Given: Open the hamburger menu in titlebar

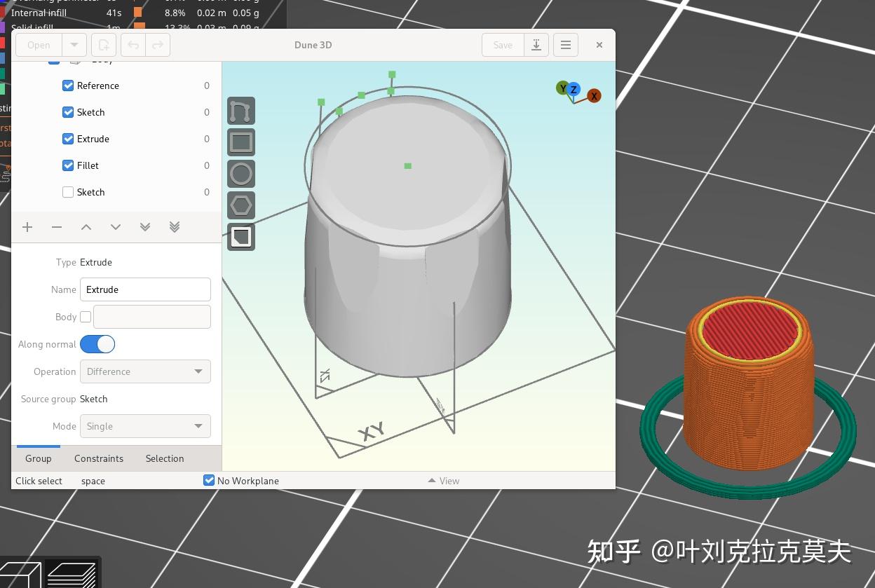Looking at the screenshot, I should click(x=566, y=44).
